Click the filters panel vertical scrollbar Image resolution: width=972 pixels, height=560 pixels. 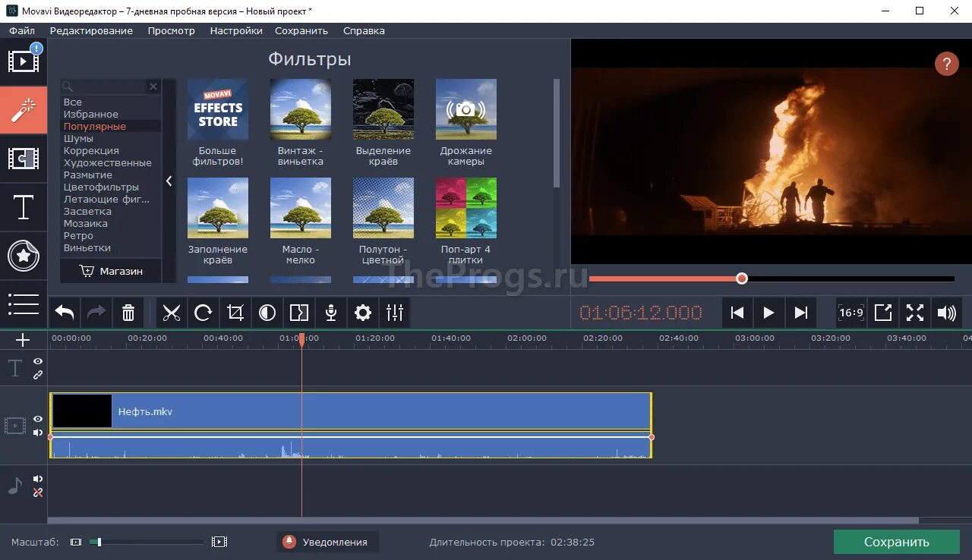[557, 133]
